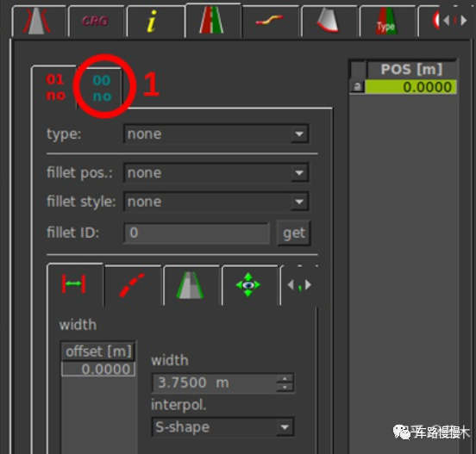This screenshot has height=454, width=476.
Task: Expand the type dropdown
Action: point(216,134)
